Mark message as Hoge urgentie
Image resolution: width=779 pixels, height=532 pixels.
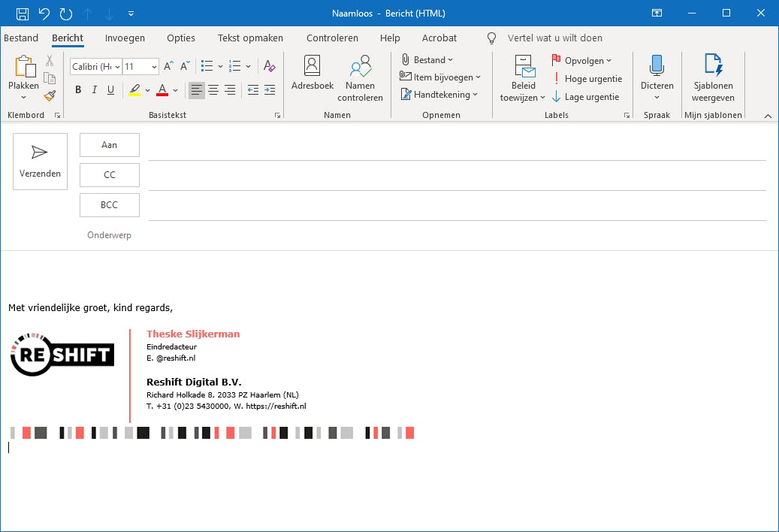click(586, 78)
